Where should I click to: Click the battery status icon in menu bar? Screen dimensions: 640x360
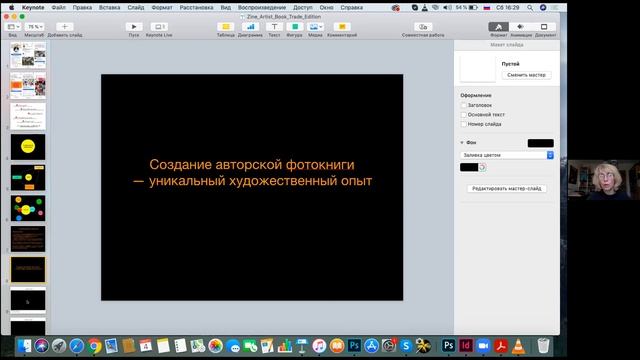[x=473, y=7]
